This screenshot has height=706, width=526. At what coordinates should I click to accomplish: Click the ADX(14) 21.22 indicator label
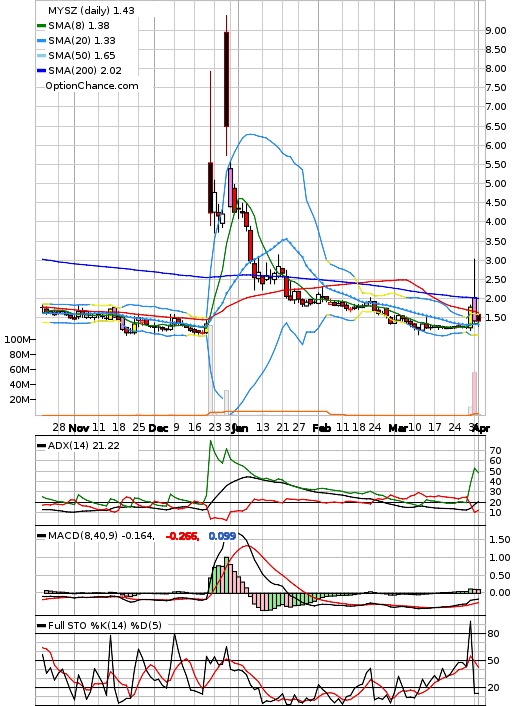tap(84, 446)
